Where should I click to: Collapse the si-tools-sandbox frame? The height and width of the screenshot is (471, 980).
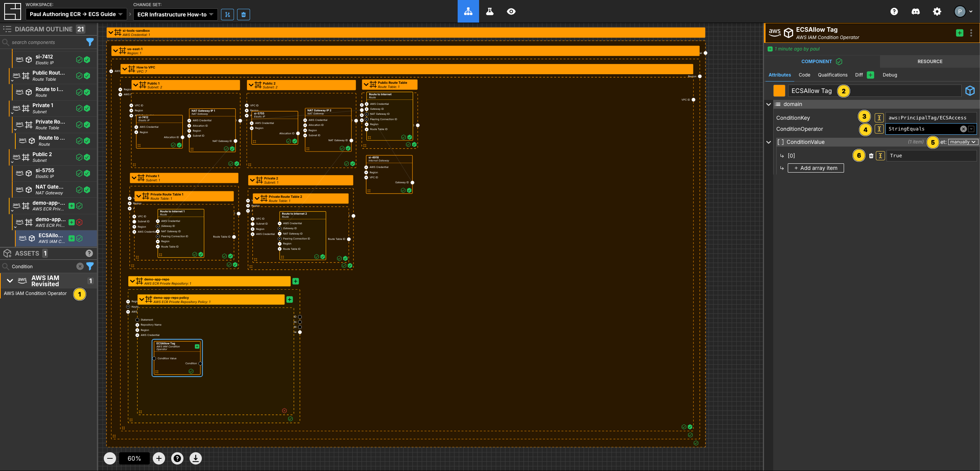[x=111, y=33]
